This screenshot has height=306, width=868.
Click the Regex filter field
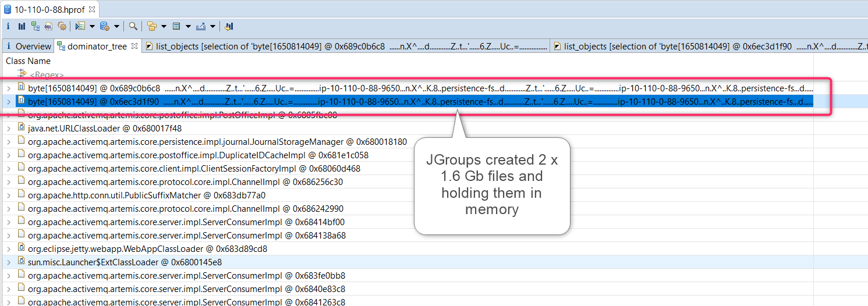point(47,74)
